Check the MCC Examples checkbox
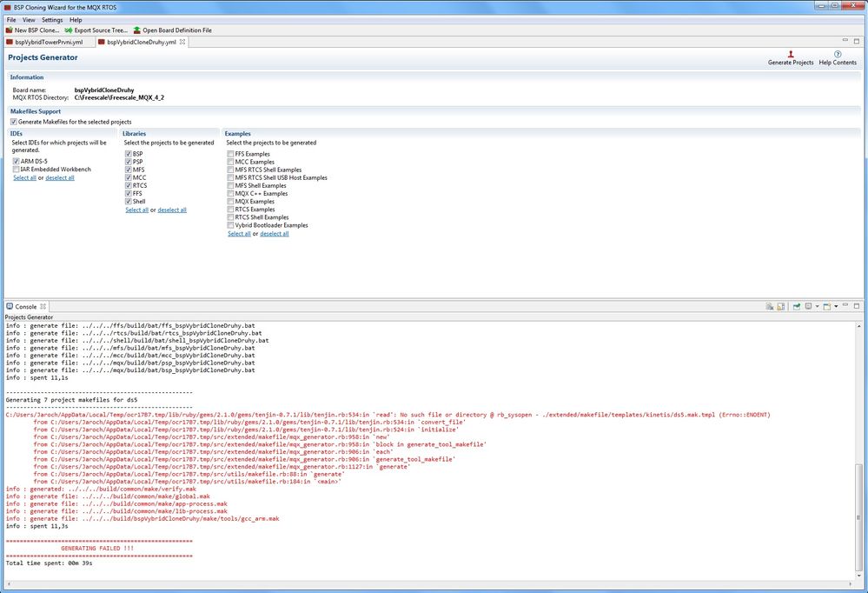Viewport: 868px width, 593px height. pyautogui.click(x=230, y=162)
